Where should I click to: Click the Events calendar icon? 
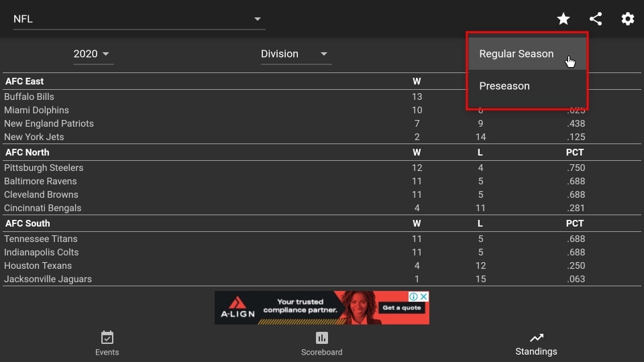click(107, 337)
